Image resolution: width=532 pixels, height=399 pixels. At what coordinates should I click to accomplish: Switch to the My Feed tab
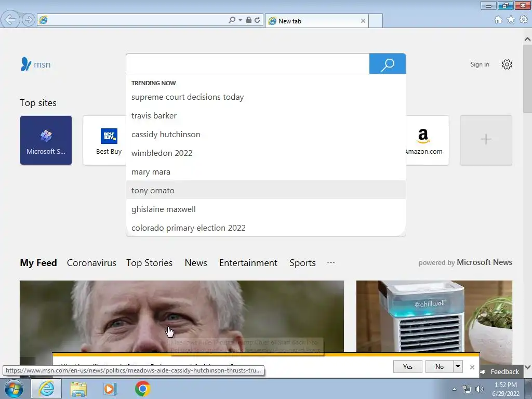[38, 263]
